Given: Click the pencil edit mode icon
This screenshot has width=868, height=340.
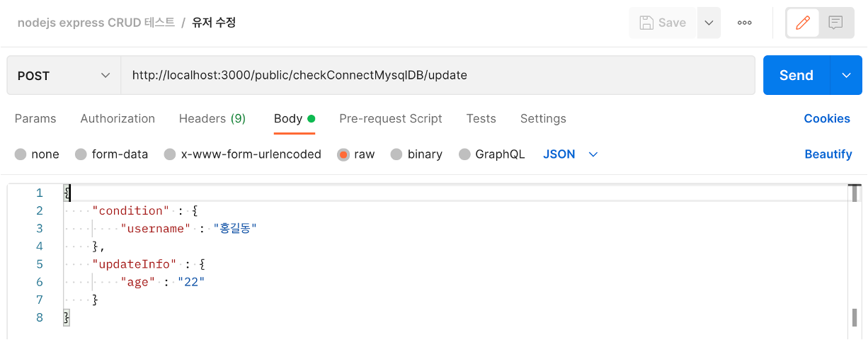Looking at the screenshot, I should click(x=803, y=23).
